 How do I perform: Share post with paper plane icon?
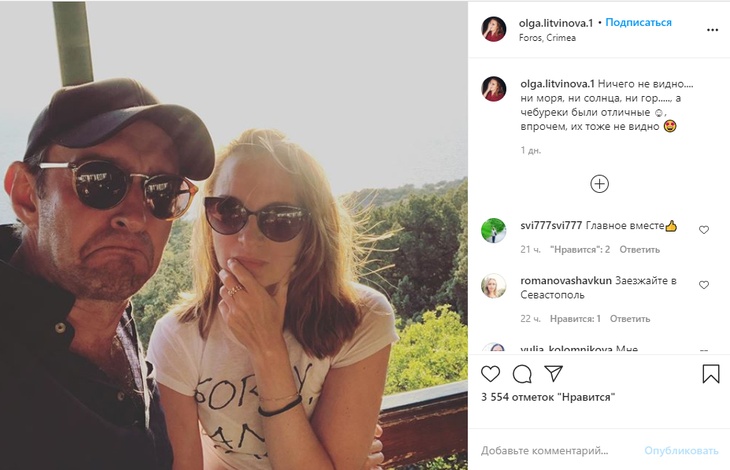553,374
